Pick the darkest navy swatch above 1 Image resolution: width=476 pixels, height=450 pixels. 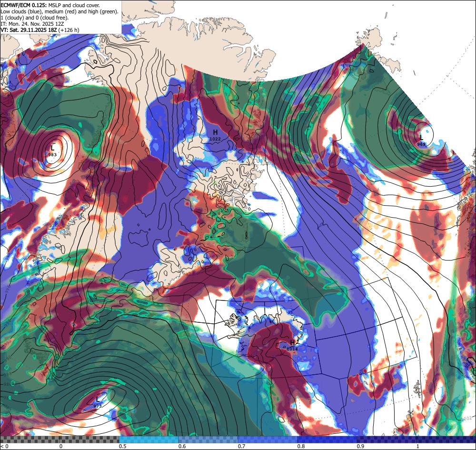coord(446,440)
